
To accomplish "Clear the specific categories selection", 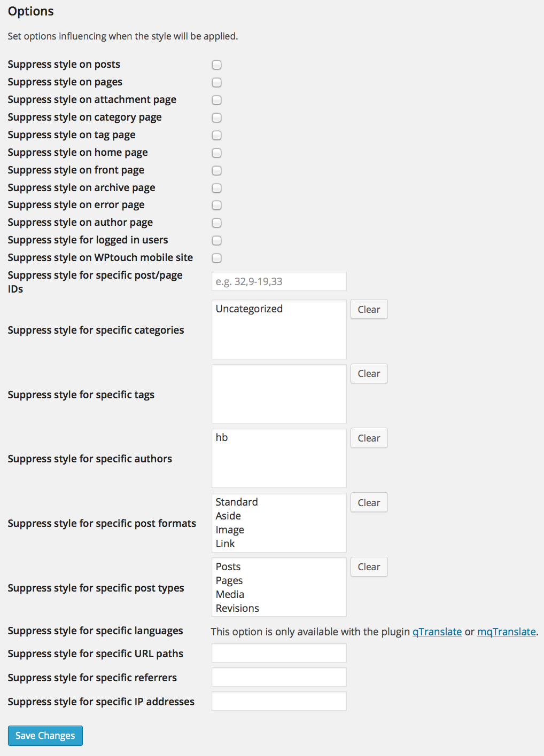I will 369,309.
